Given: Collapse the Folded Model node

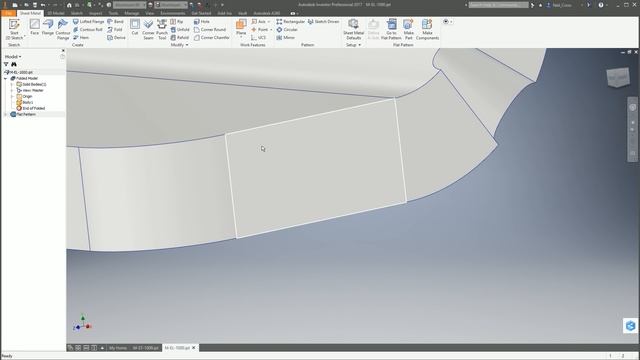Looking at the screenshot, I should click(x=6, y=78).
